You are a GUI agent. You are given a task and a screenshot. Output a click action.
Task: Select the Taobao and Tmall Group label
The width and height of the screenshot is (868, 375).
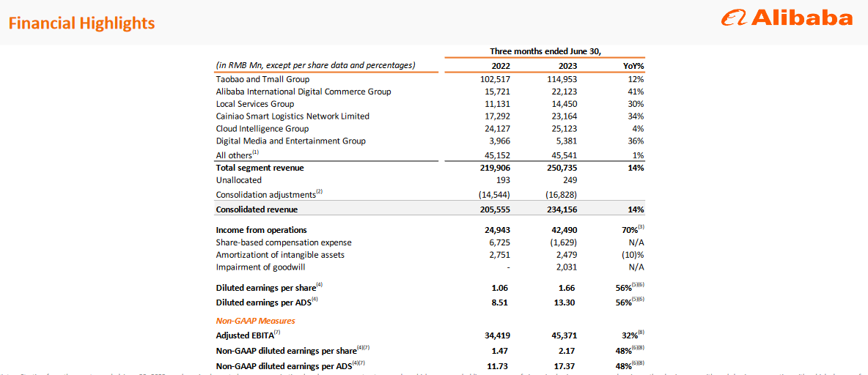click(x=263, y=79)
